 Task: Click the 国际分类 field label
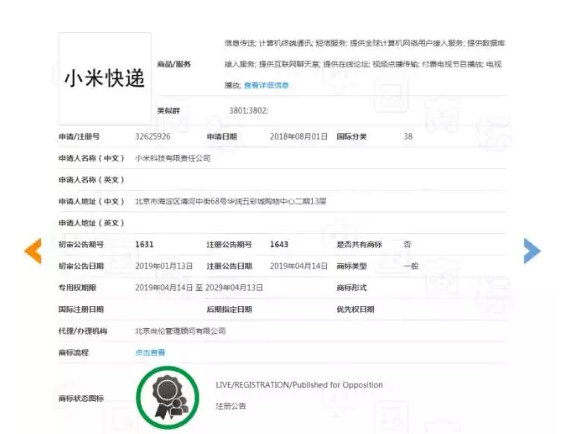[351, 136]
